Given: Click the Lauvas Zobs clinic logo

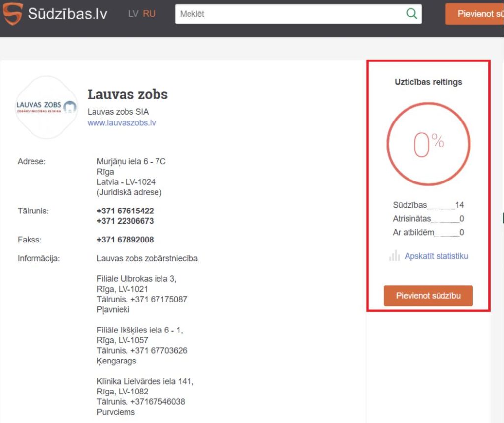Looking at the screenshot, I should tap(46, 107).
